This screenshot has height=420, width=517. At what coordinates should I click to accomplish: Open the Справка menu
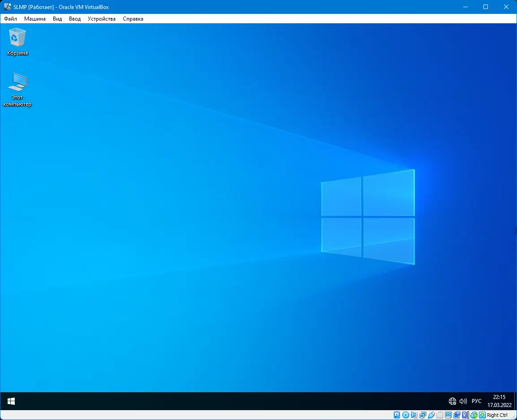coord(133,19)
